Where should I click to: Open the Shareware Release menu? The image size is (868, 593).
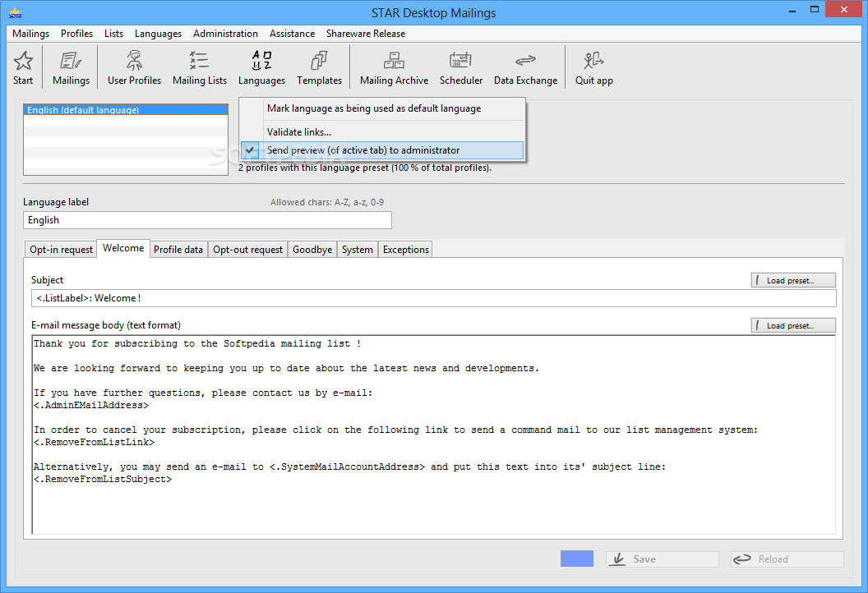pyautogui.click(x=365, y=33)
